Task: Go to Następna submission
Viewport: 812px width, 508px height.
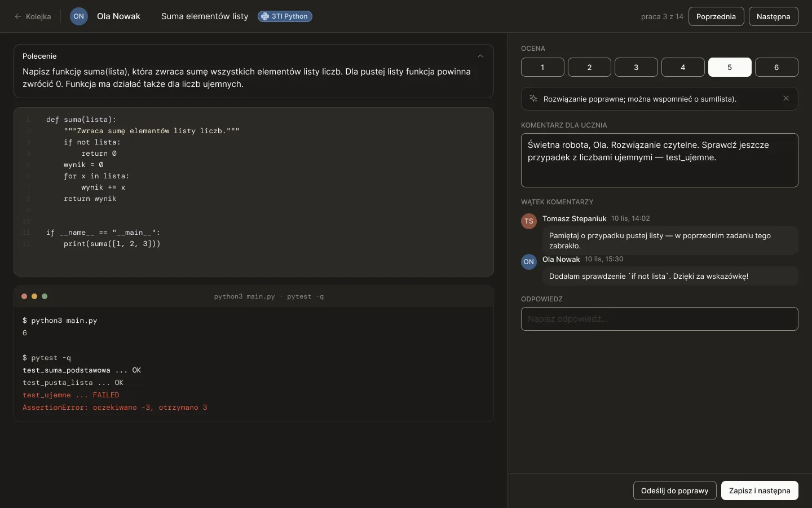Action: coord(774,16)
